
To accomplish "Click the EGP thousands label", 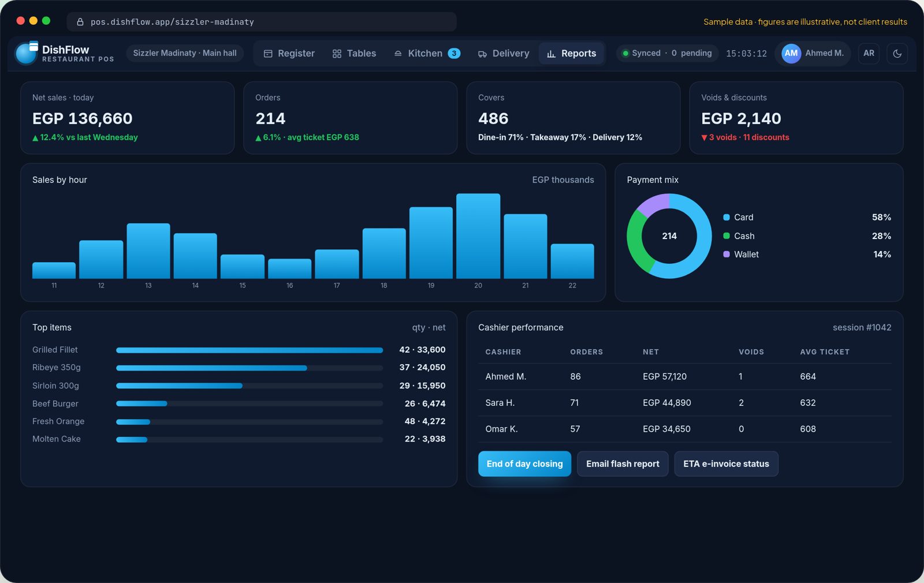I will pyautogui.click(x=563, y=180).
